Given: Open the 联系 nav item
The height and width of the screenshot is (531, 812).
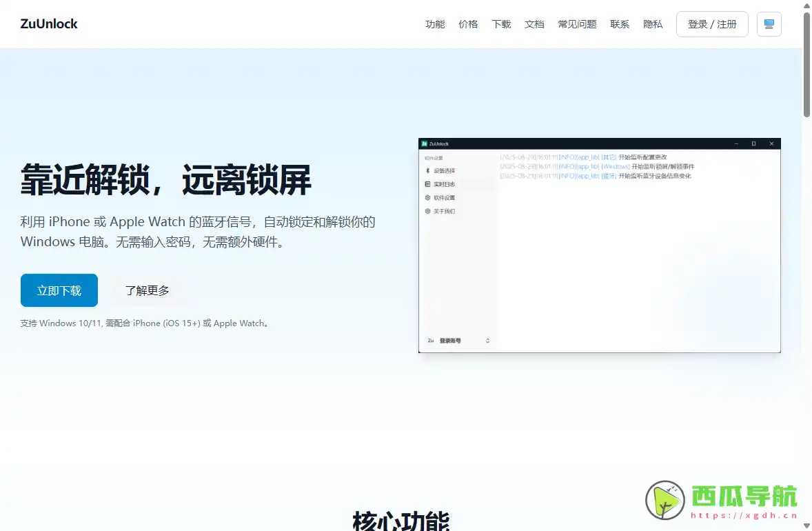Looking at the screenshot, I should [620, 24].
